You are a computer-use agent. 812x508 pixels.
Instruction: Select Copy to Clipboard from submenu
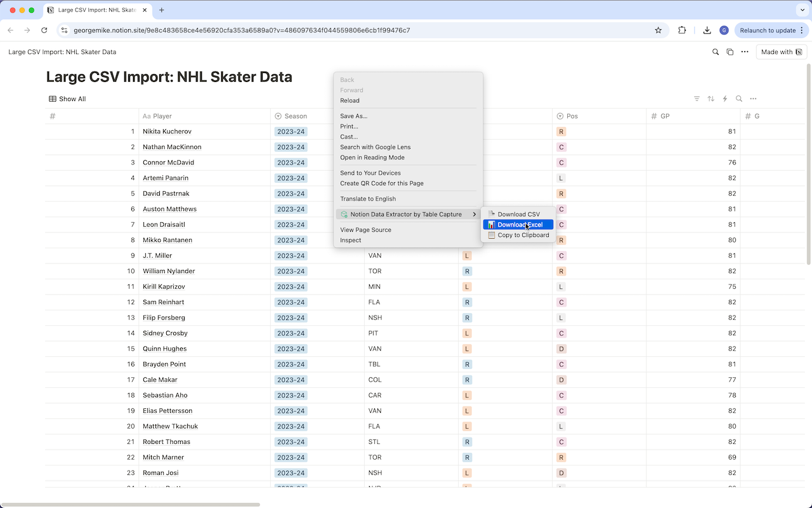(x=518, y=235)
